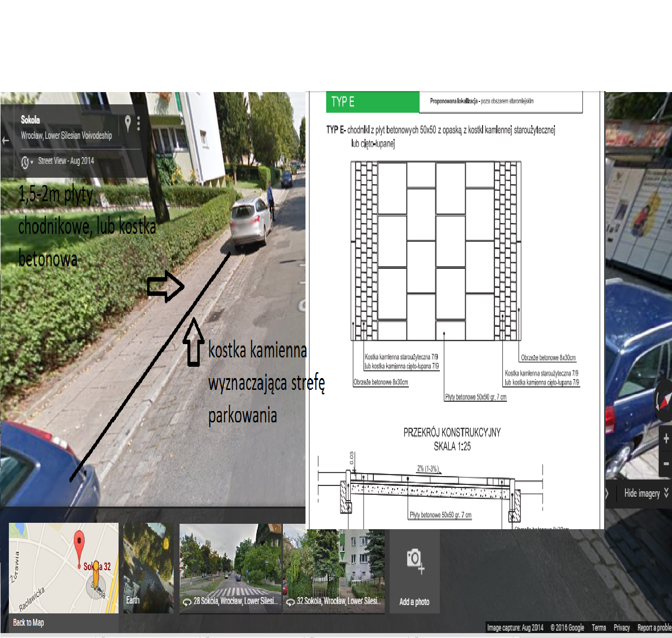Click the location pin icon in Sokola panel
This screenshot has width=672, height=638.
pyautogui.click(x=128, y=123)
